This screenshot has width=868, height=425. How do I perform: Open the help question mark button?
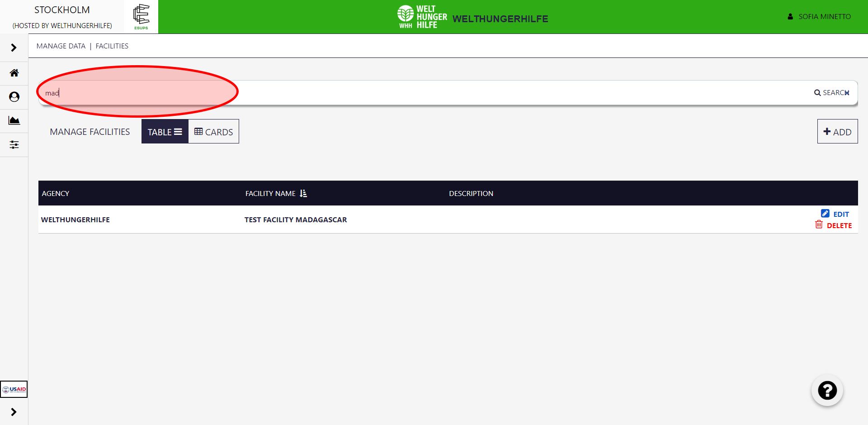point(827,391)
